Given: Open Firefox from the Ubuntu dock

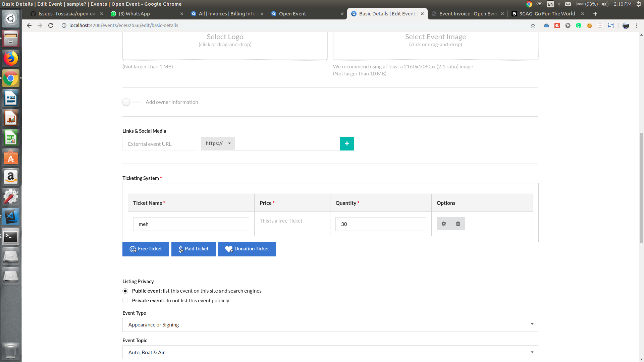Looking at the screenshot, I should pos(11,59).
